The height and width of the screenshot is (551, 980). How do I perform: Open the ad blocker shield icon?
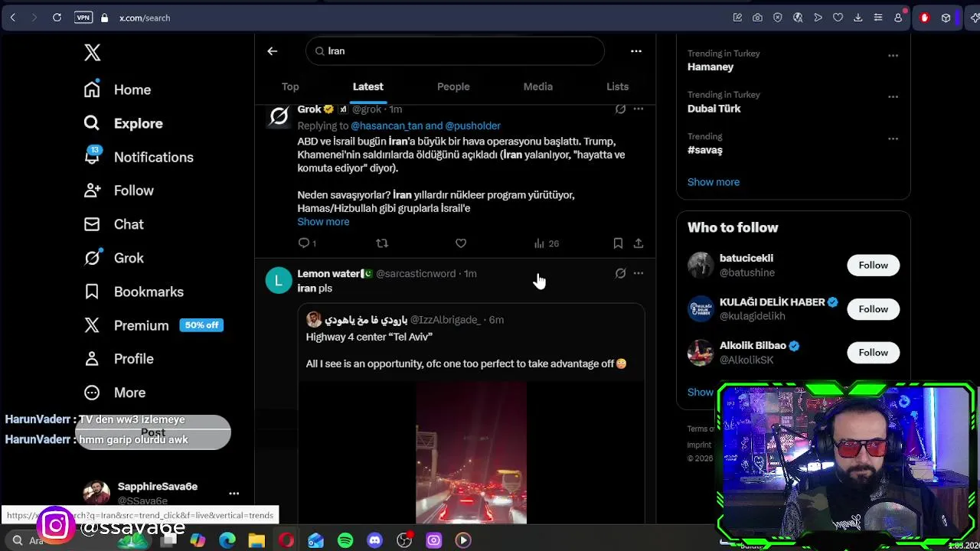click(778, 18)
